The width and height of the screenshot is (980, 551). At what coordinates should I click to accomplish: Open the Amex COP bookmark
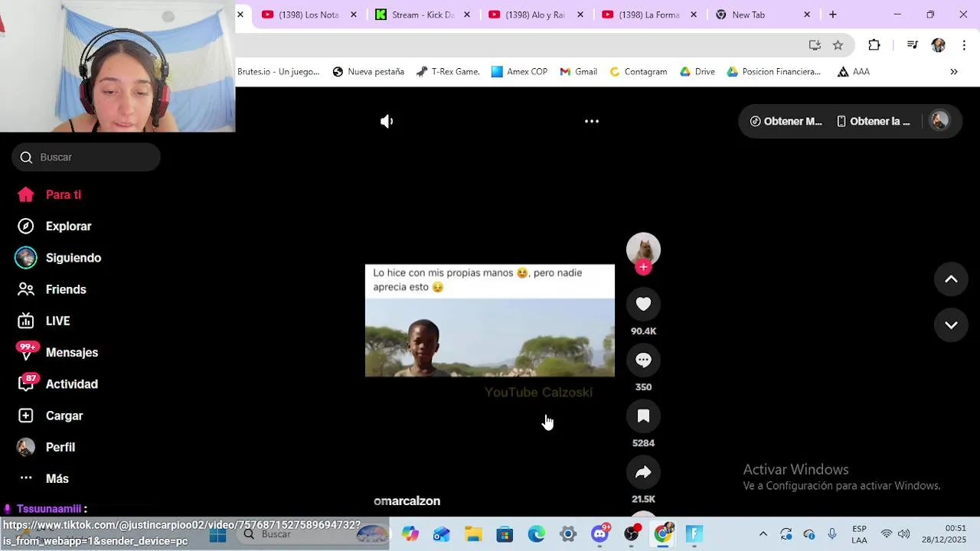click(x=519, y=71)
